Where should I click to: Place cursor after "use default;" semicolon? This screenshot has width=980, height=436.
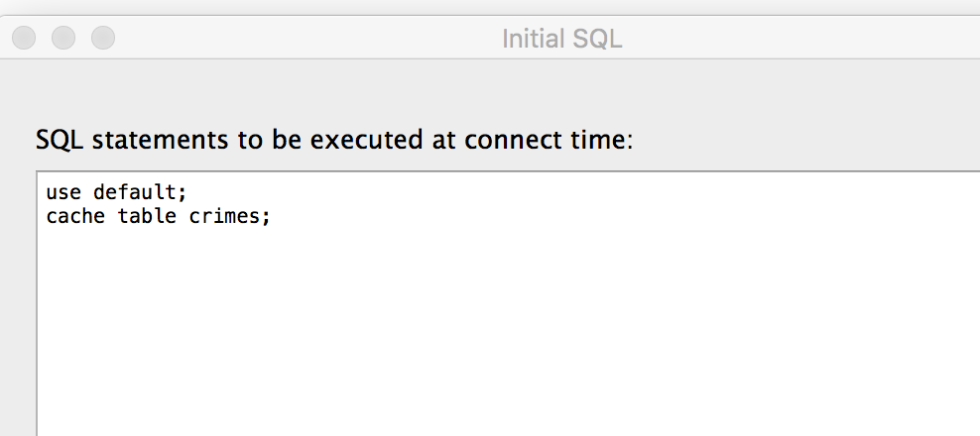pos(187,195)
